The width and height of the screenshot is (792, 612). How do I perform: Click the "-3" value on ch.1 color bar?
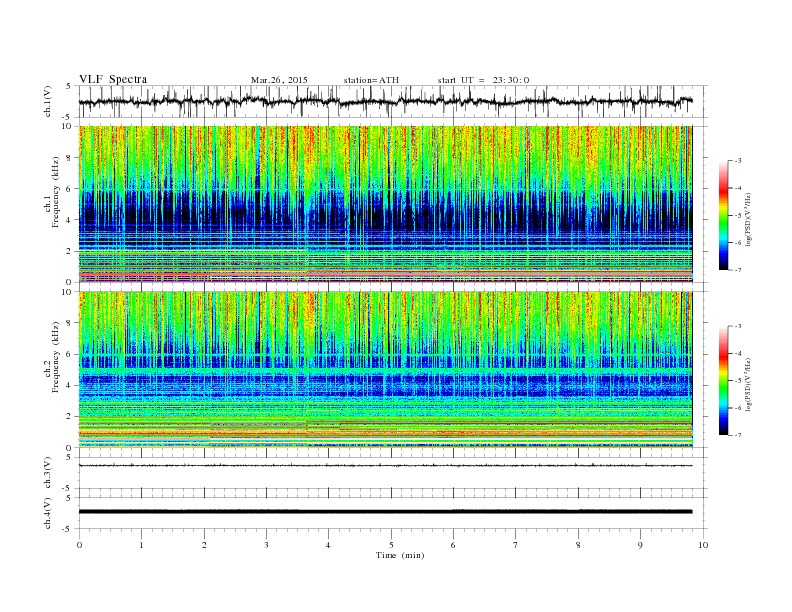click(x=738, y=161)
